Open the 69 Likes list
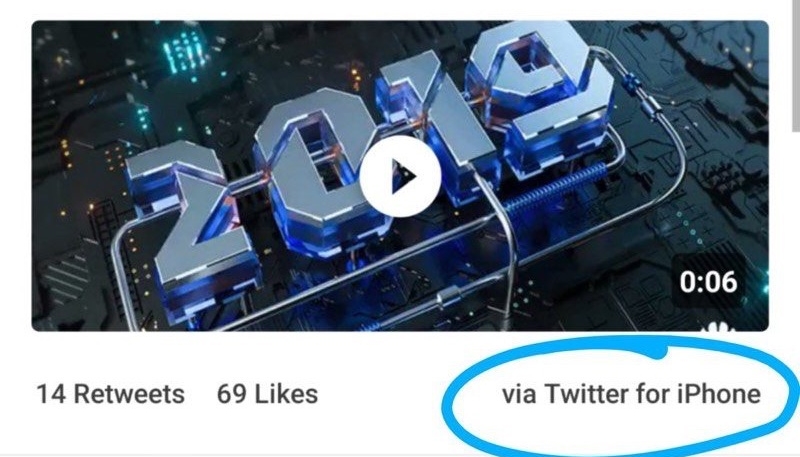The height and width of the screenshot is (457, 800). click(267, 394)
